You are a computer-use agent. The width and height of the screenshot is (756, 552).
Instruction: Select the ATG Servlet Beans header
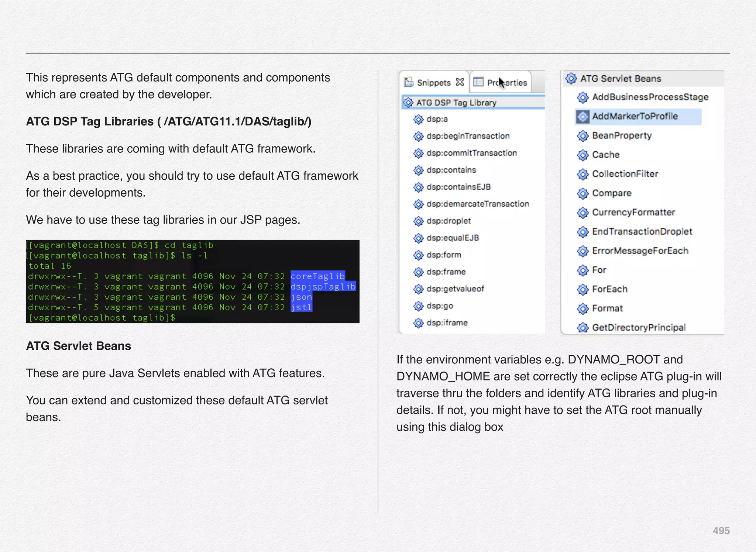pyautogui.click(x=643, y=79)
